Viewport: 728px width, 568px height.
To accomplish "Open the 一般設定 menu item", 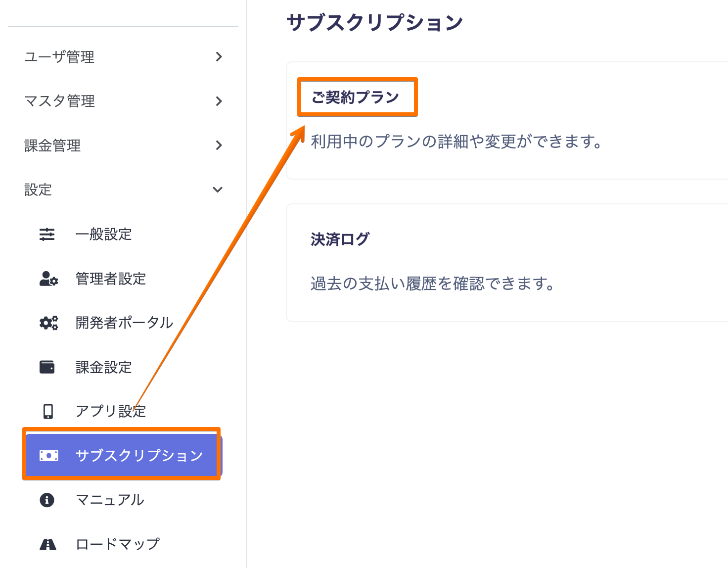I will (x=103, y=234).
